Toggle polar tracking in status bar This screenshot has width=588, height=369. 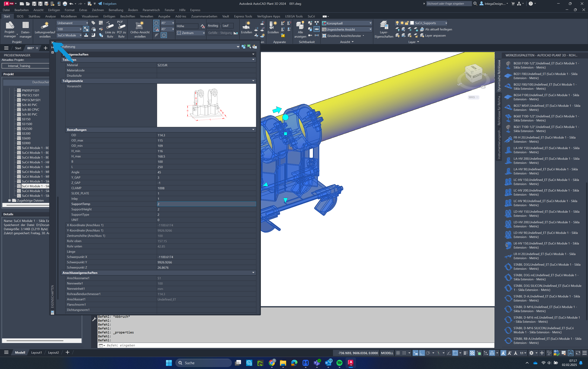click(428, 353)
